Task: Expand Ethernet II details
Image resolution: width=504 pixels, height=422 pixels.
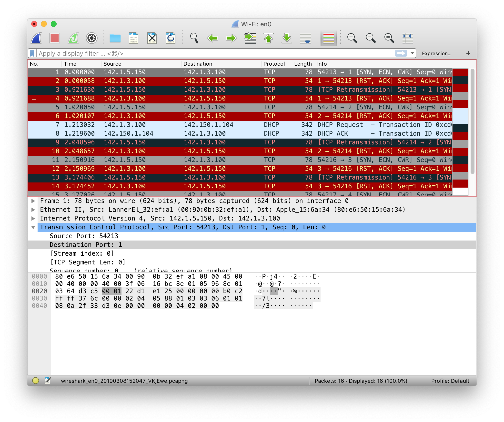Action: (33, 210)
